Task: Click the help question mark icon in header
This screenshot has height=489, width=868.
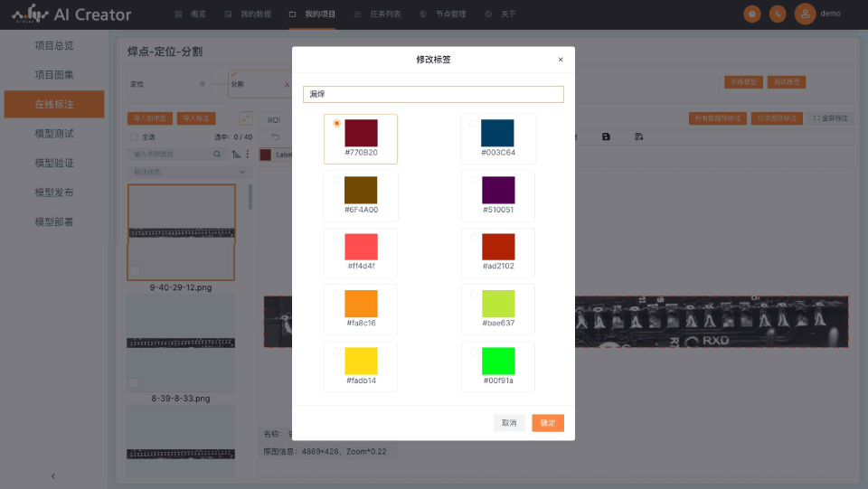Action: pos(751,14)
